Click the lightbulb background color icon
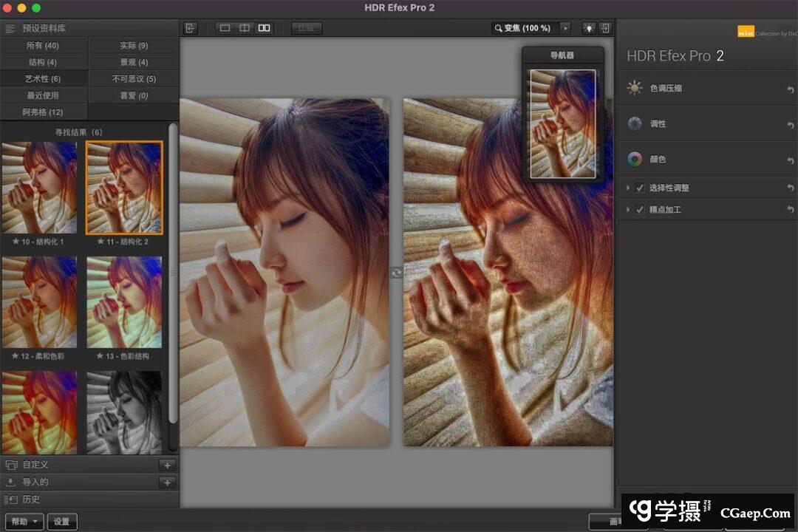The image size is (798, 532). (589, 28)
